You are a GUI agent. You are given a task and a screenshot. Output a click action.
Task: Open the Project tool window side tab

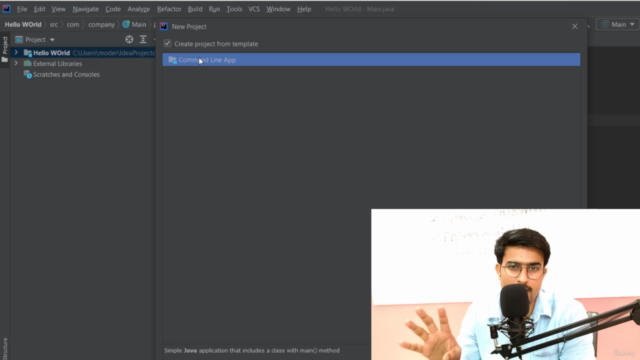(4, 49)
